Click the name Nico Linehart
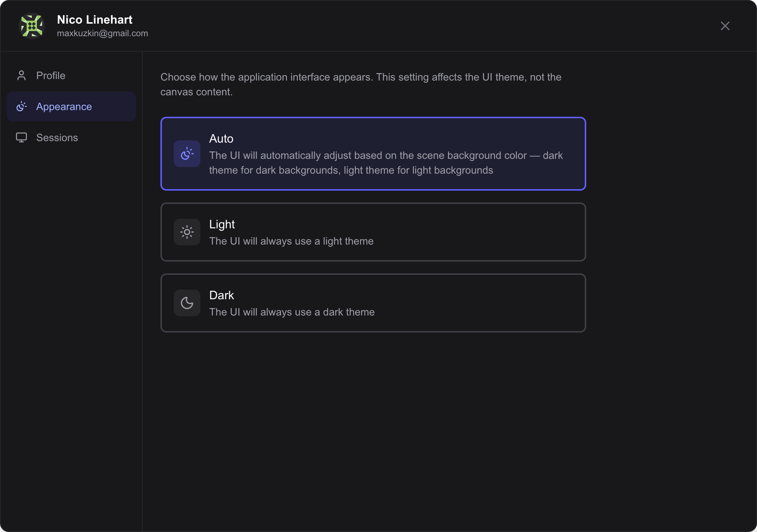 tap(94, 20)
